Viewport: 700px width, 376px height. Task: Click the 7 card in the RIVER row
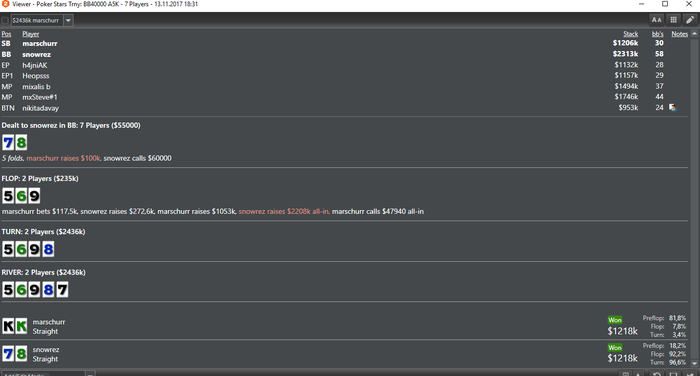click(x=62, y=290)
